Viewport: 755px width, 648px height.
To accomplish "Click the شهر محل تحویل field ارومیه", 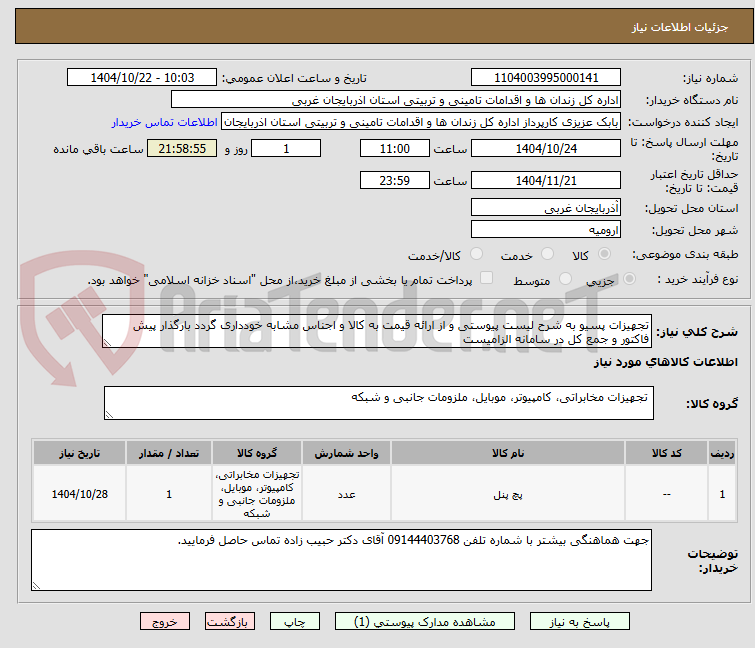I will pos(546,229).
